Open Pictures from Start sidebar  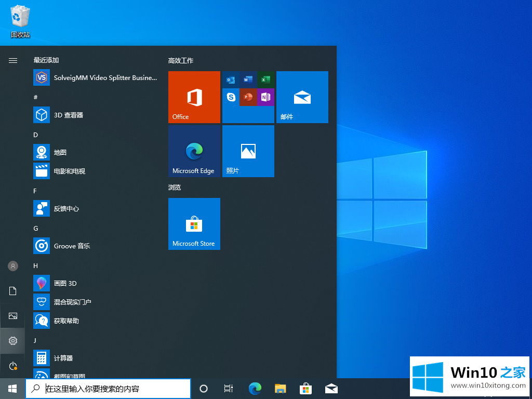coord(13,316)
